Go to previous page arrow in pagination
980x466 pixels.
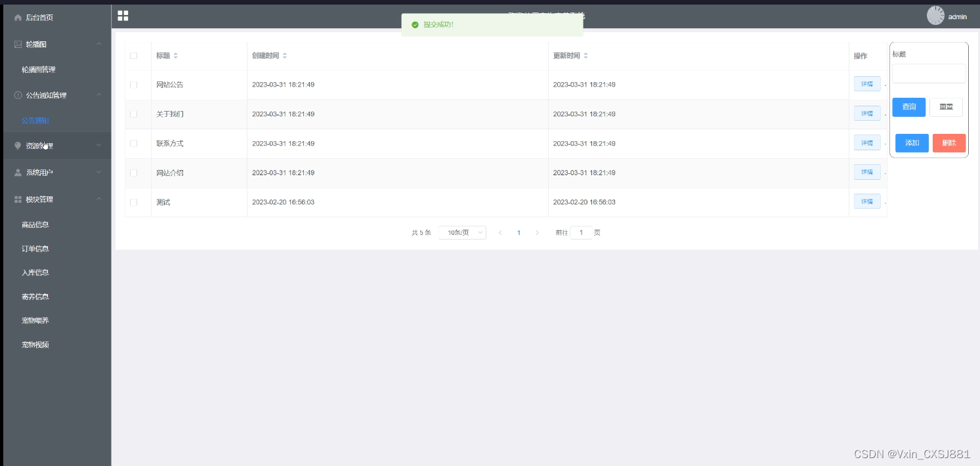pos(500,232)
